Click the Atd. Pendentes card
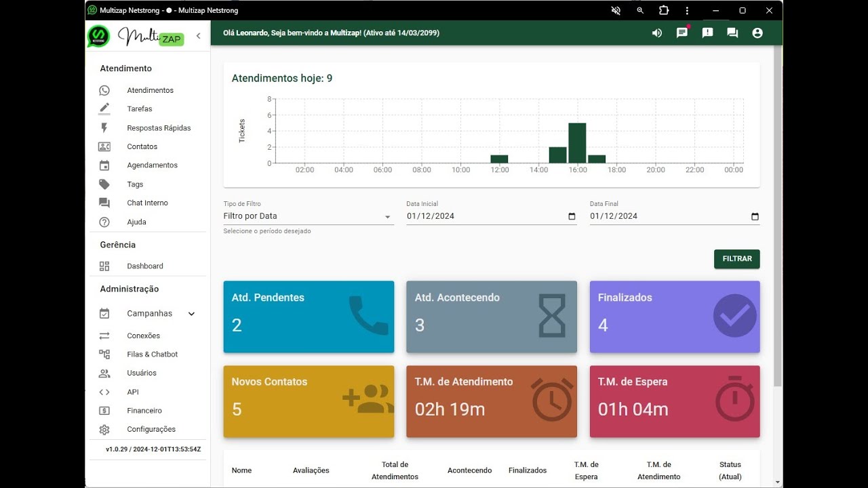The width and height of the screenshot is (868, 488). pos(309,317)
